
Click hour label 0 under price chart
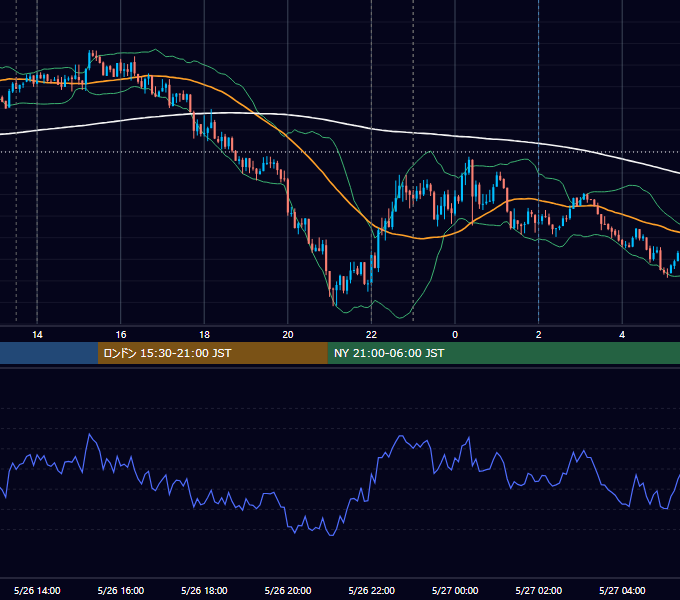455,335
